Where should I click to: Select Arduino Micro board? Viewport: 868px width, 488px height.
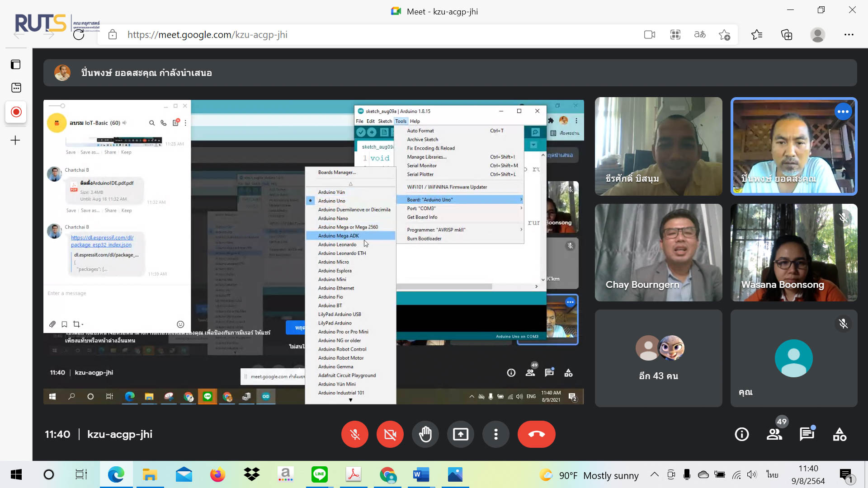click(x=350, y=262)
